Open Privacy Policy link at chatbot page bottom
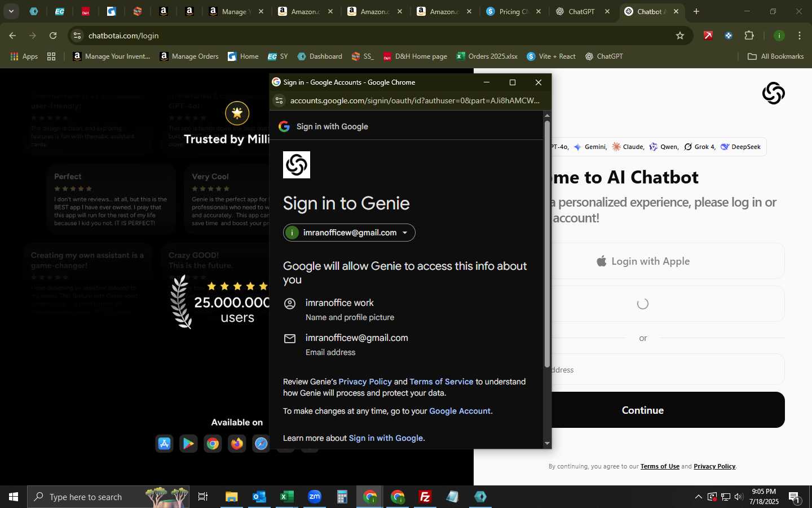812x508 pixels. point(714,466)
